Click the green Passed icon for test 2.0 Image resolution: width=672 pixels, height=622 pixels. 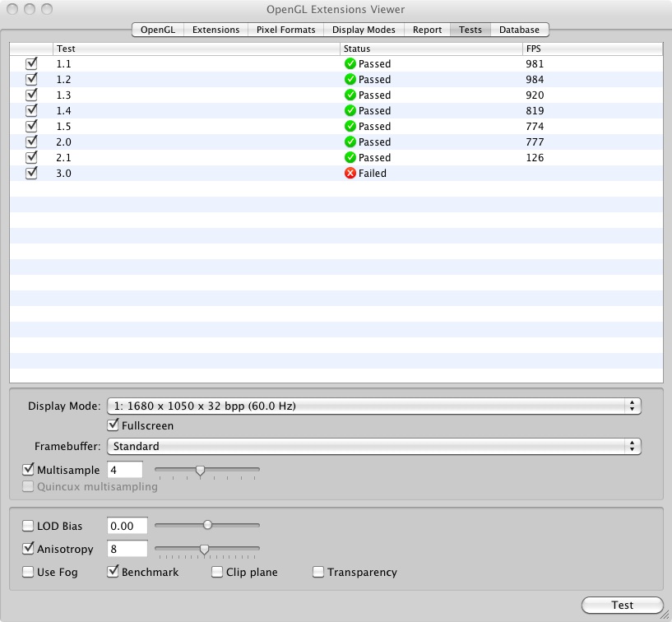[350, 142]
